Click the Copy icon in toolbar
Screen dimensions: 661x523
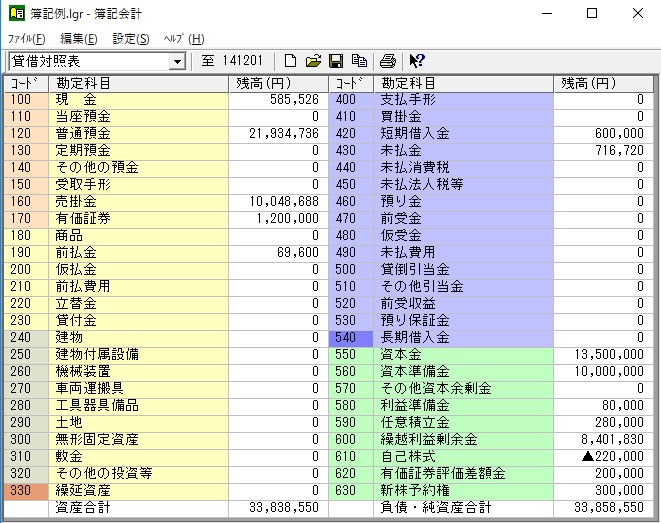[359, 61]
